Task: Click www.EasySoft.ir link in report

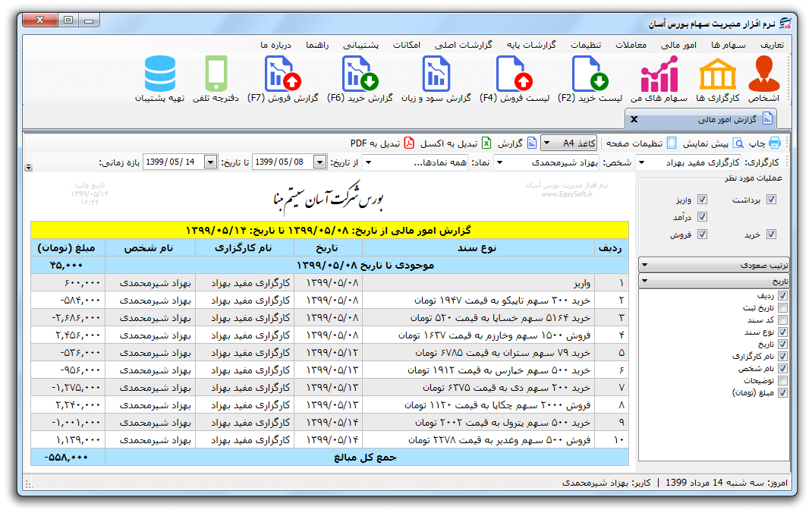Action: pyautogui.click(x=567, y=194)
